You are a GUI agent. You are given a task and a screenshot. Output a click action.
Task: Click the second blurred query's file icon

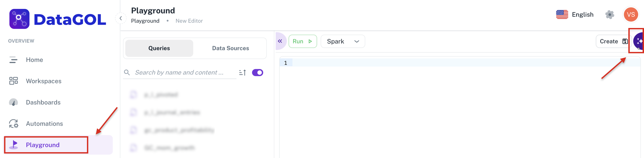click(133, 112)
